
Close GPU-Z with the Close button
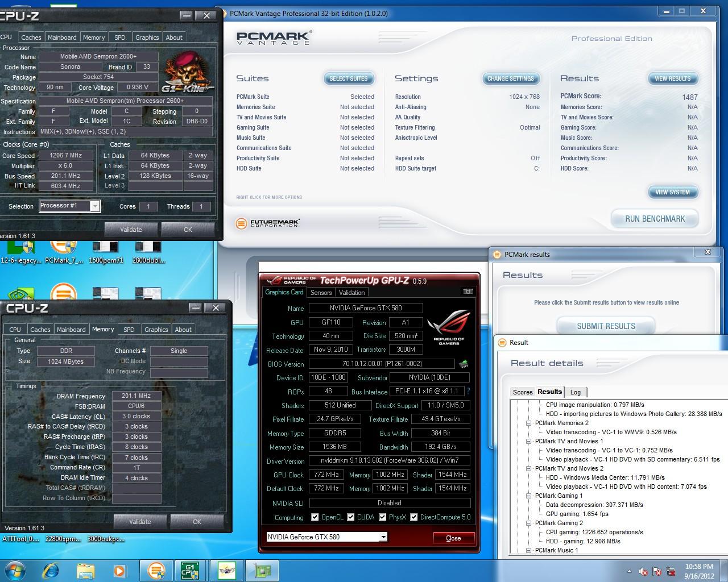[453, 538]
